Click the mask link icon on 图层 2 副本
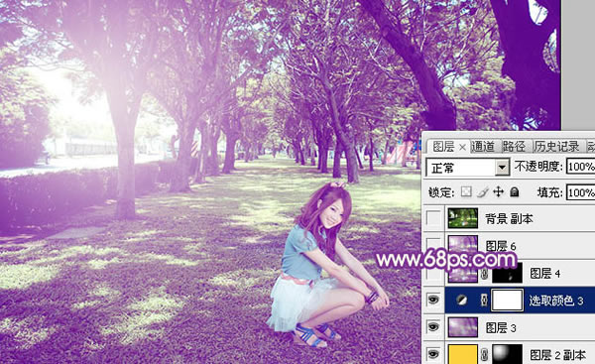The image size is (595, 364). 484,355
